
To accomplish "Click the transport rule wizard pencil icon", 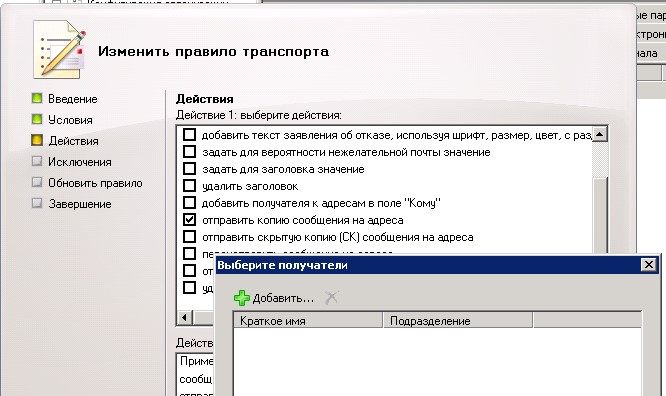I will pyautogui.click(x=60, y=50).
